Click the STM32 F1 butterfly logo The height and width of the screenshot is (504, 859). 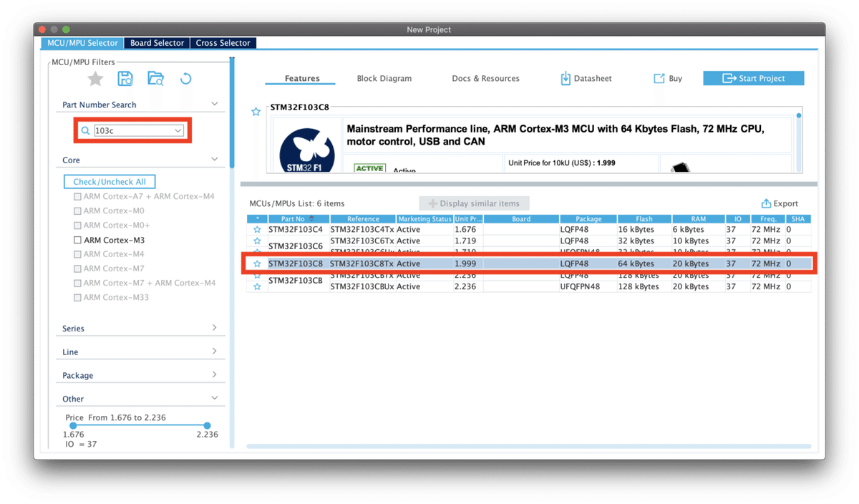(x=307, y=151)
